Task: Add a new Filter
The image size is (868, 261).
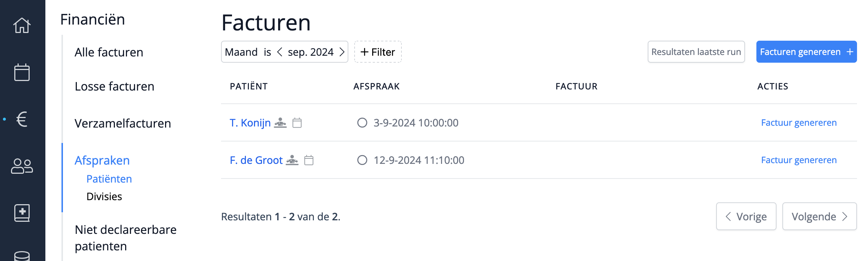Action: 378,52
